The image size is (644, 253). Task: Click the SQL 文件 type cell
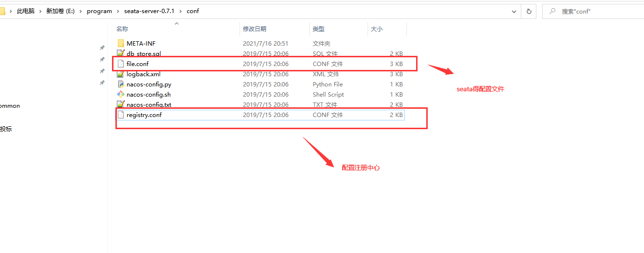coord(325,53)
